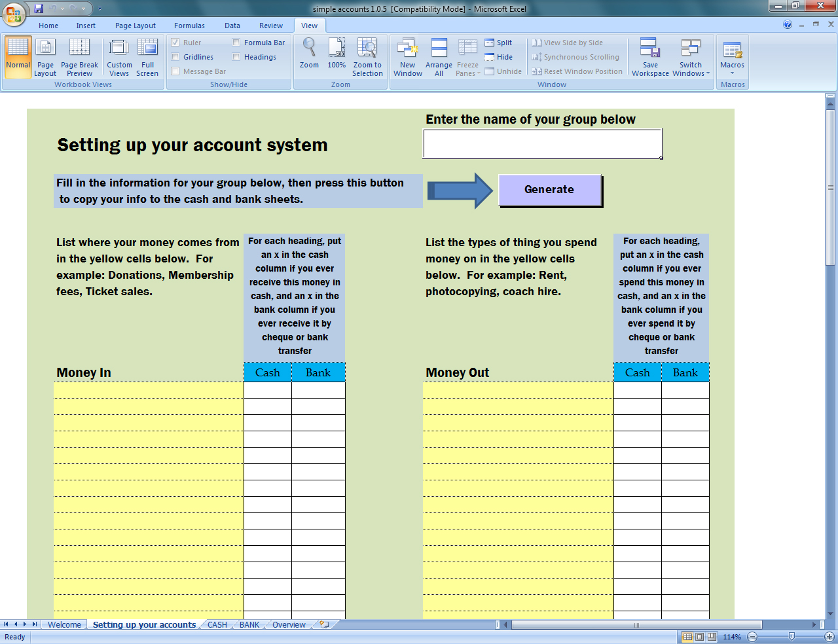Viewport: 838px width, 644px height.
Task: Open Custom Views dialog
Action: (x=119, y=56)
